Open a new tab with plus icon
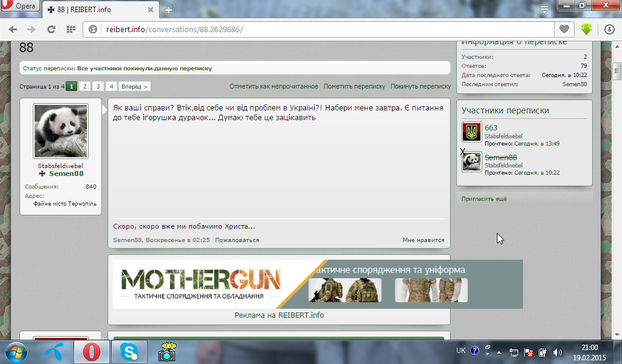 point(168,10)
